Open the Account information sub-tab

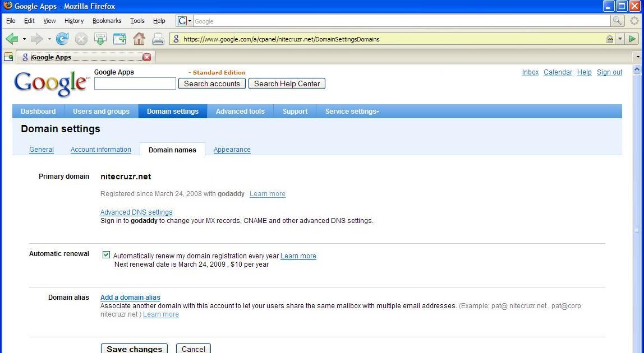pos(100,150)
